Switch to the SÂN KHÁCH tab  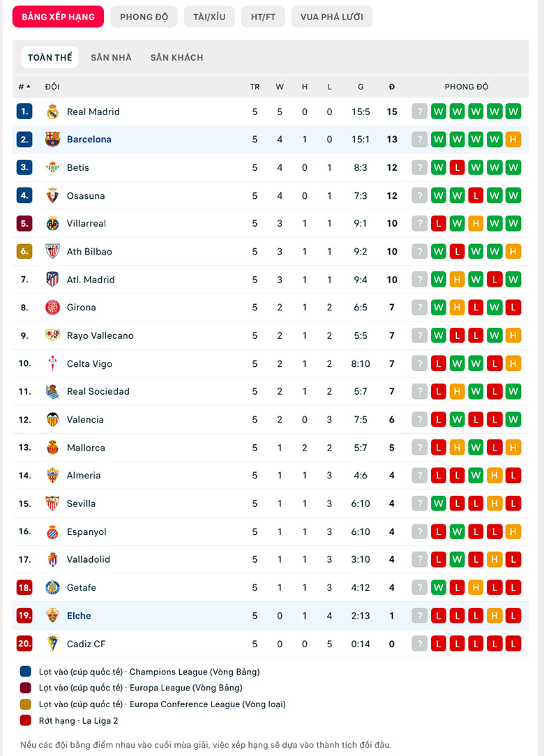176,57
